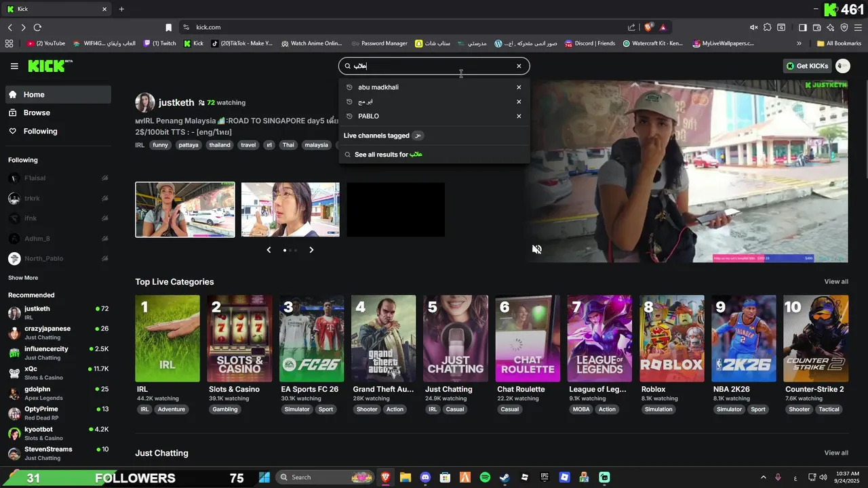The height and width of the screenshot is (488, 868).
Task: Select first carousel thumbnail of justketh stream
Action: coord(185,209)
